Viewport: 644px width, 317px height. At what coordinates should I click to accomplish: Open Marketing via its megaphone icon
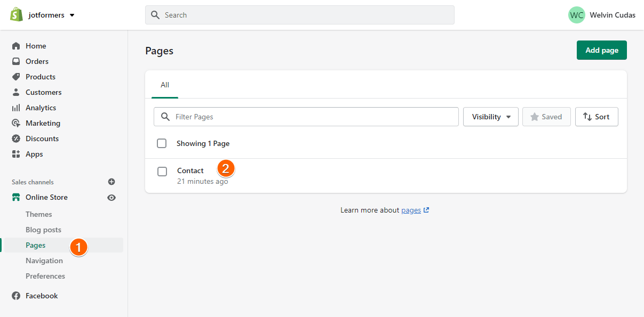pos(16,123)
